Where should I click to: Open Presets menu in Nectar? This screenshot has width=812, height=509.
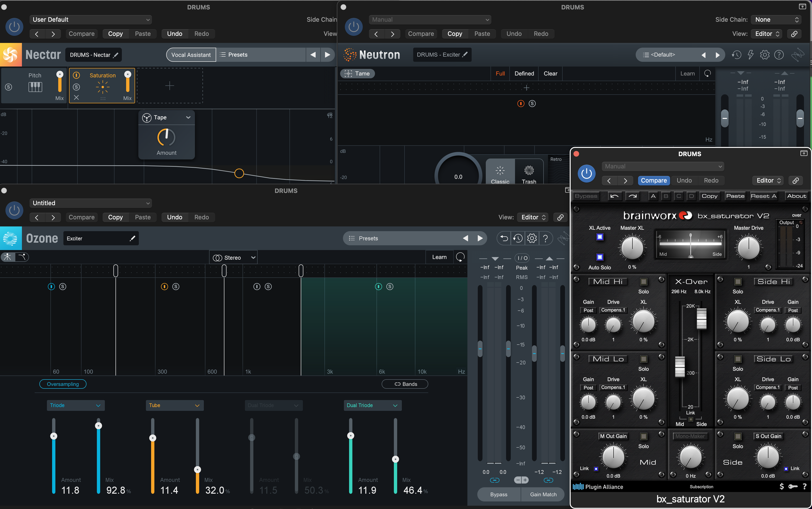pyautogui.click(x=261, y=54)
